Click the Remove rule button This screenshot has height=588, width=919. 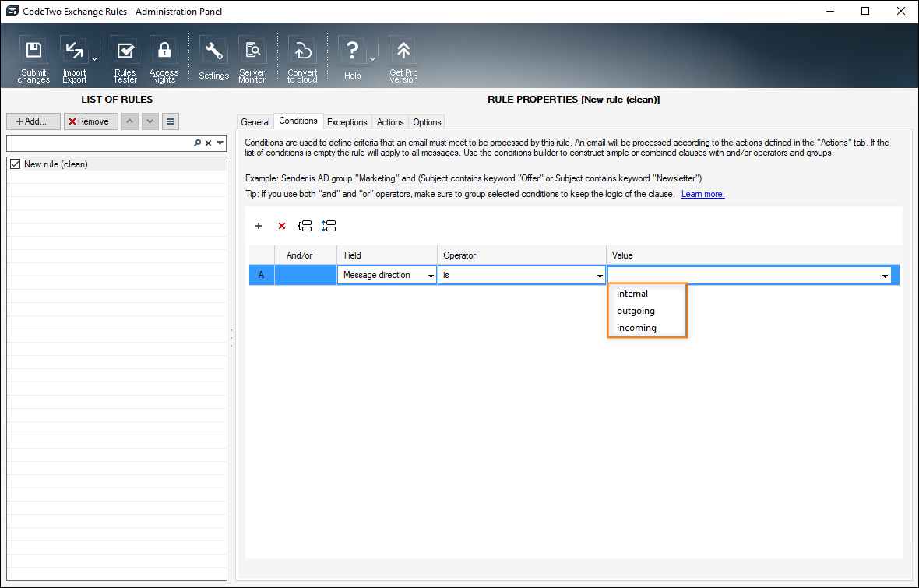(91, 121)
